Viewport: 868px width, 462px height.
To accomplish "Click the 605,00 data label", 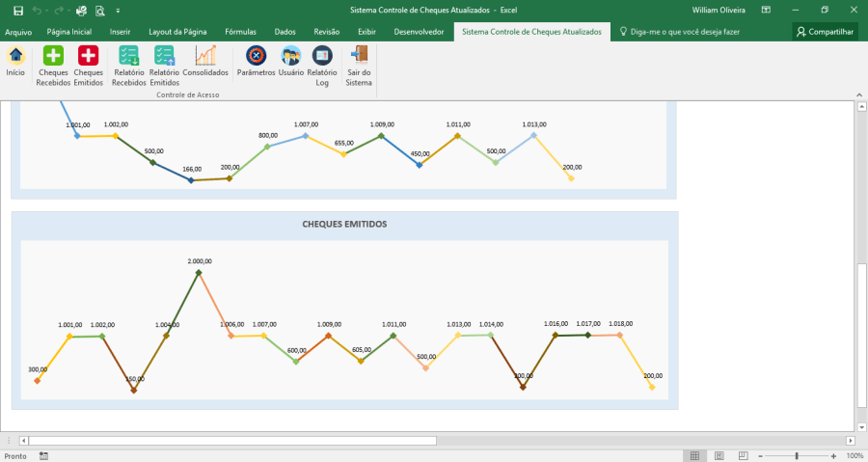I will pos(362,350).
